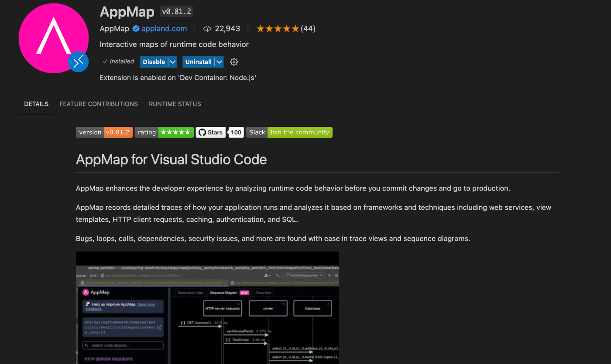Click the Installed checkmark status label
Screen dimensions: 611x364
click(118, 61)
